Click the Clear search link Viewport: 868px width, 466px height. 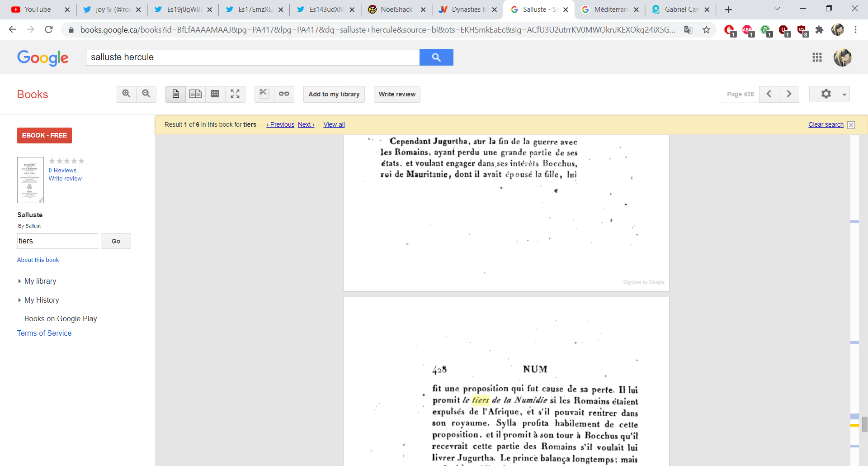point(826,125)
